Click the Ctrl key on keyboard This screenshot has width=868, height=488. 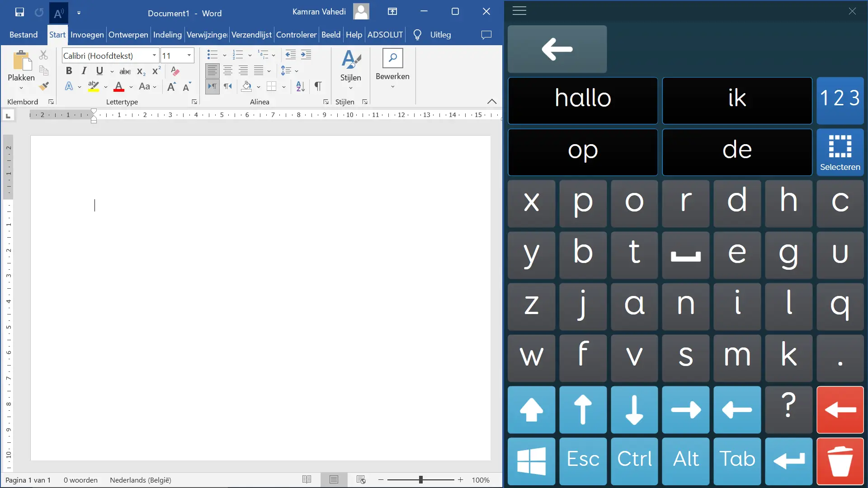(x=634, y=461)
